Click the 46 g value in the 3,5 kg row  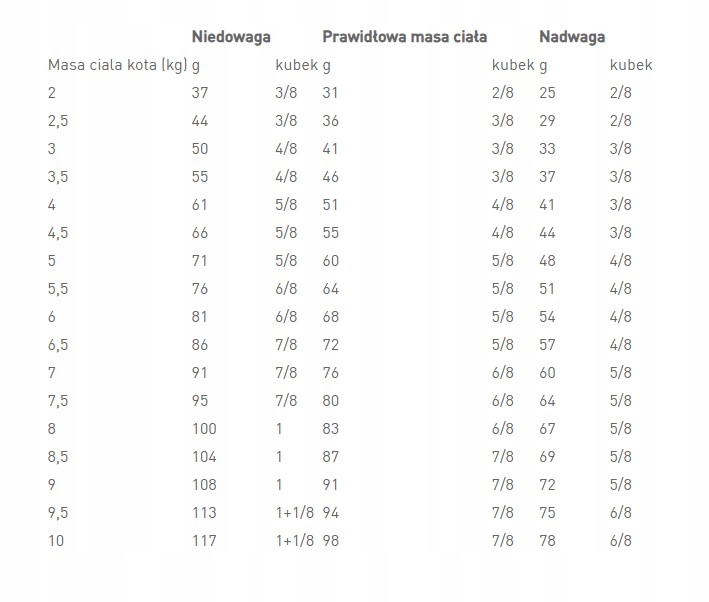(x=331, y=176)
